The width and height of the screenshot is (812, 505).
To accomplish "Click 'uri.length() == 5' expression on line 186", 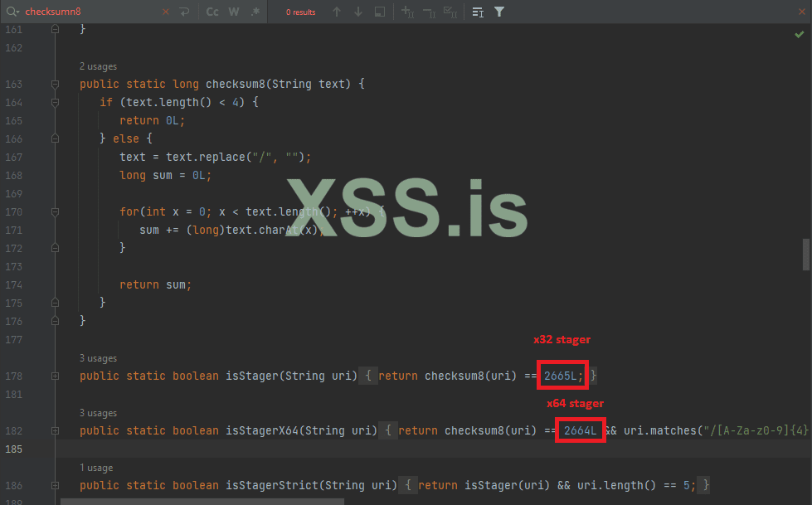I will pos(633,485).
